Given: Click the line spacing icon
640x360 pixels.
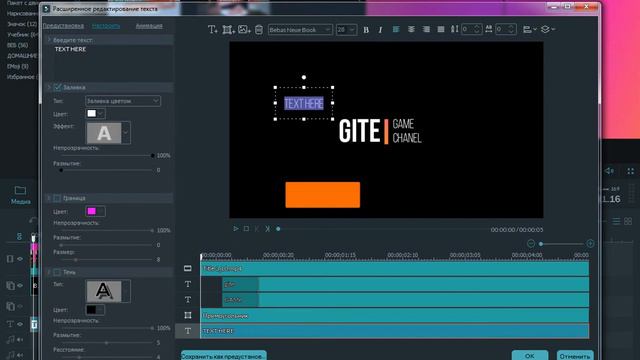Looking at the screenshot, I should pyautogui.click(x=454, y=29).
